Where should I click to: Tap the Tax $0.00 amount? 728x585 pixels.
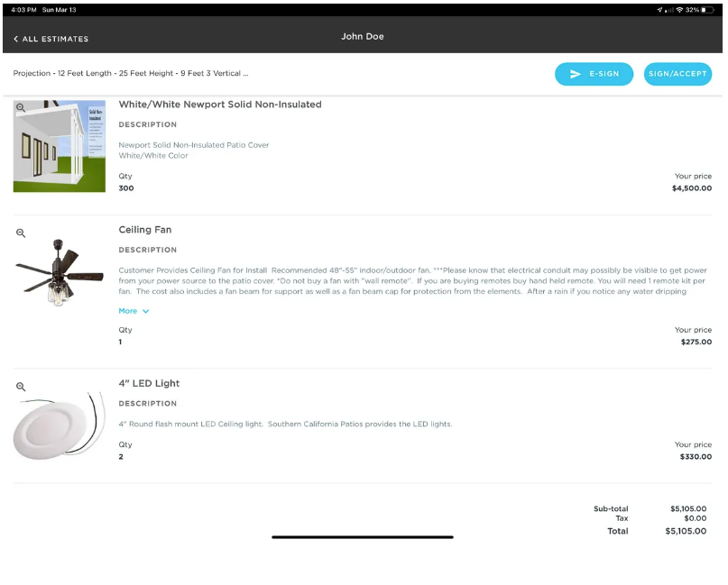coord(695,518)
